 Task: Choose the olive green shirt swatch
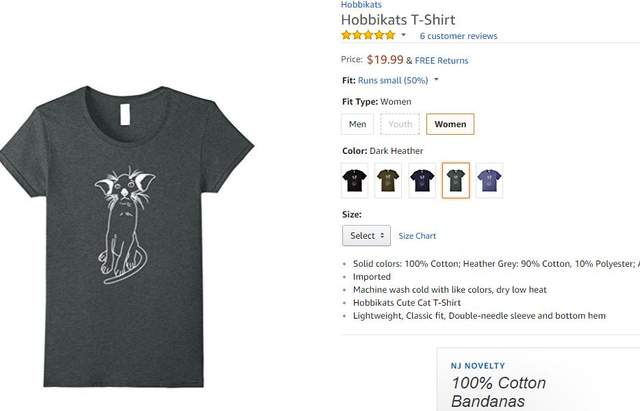coord(388,180)
